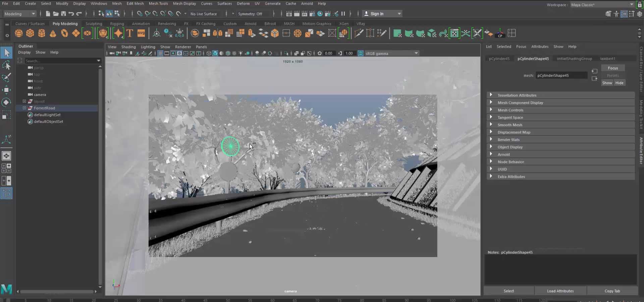Viewport: 644px width, 302px height.
Task: Click the Load Attributes button
Action: [x=560, y=291]
